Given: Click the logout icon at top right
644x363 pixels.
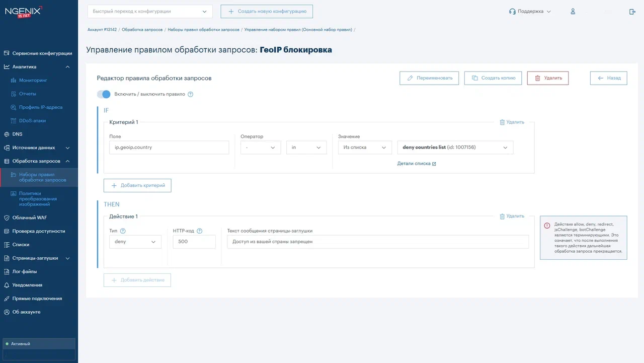Looking at the screenshot, I should click(x=632, y=11).
